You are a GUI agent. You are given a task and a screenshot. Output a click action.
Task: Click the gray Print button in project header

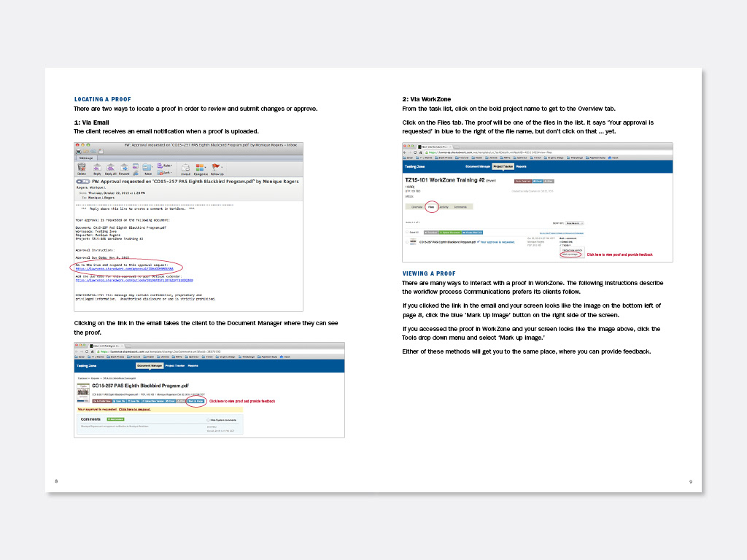[549, 182]
